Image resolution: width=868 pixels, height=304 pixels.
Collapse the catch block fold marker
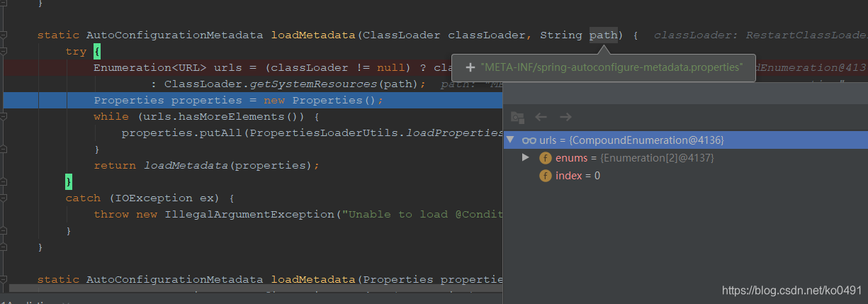click(x=4, y=198)
